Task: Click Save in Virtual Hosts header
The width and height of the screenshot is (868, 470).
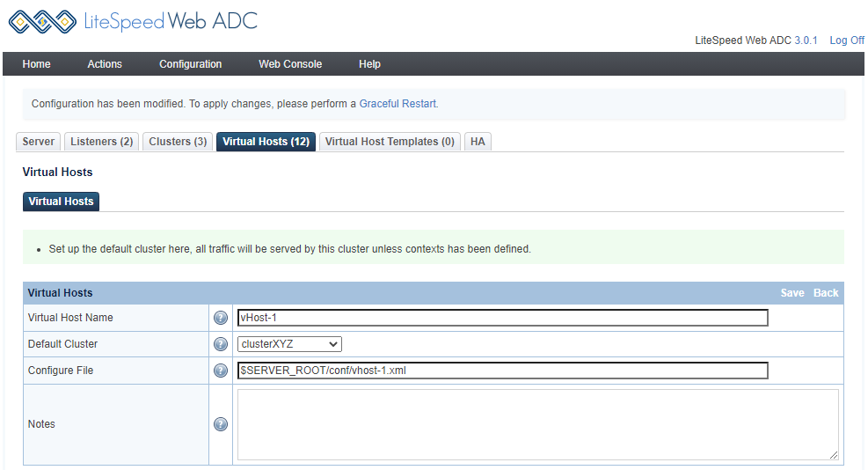Action: [x=792, y=293]
